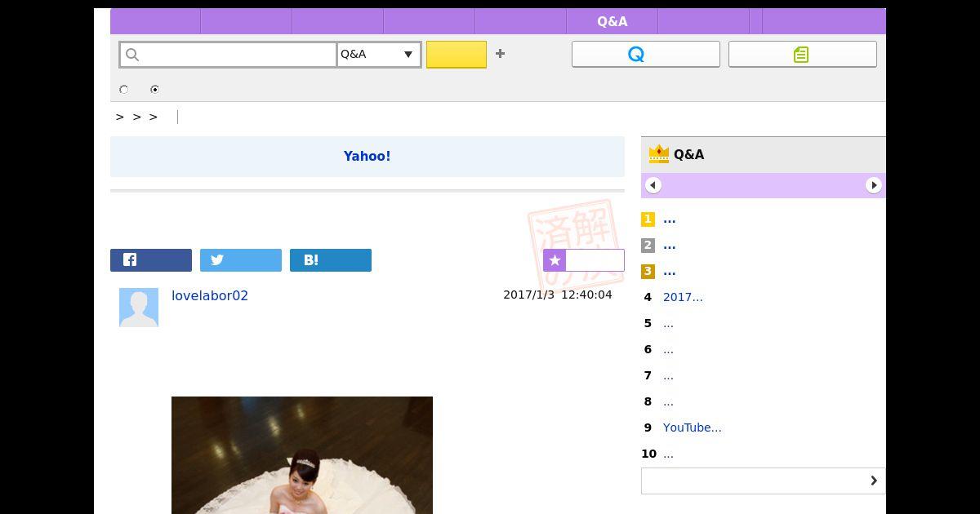Click the yellow search button
980x514 pixels.
(x=457, y=55)
